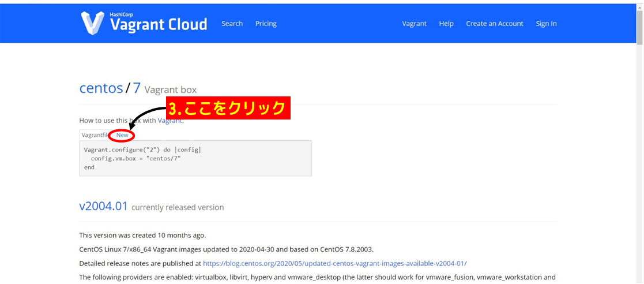Click Create an Account link
The image size is (644, 284).
tap(495, 24)
